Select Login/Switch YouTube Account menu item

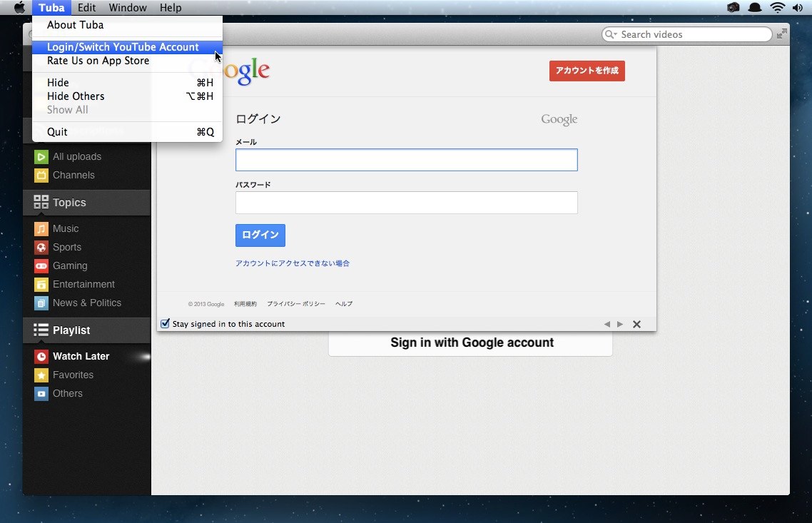click(x=128, y=46)
